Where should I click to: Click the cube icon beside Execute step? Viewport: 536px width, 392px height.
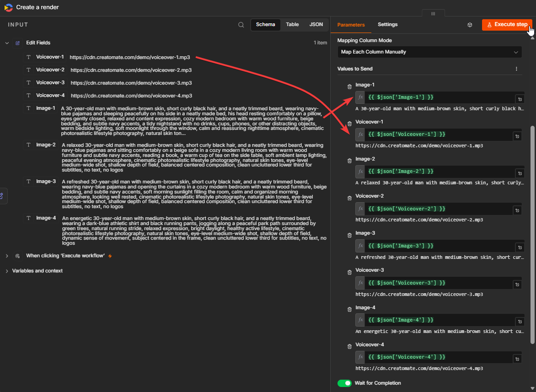click(x=470, y=25)
